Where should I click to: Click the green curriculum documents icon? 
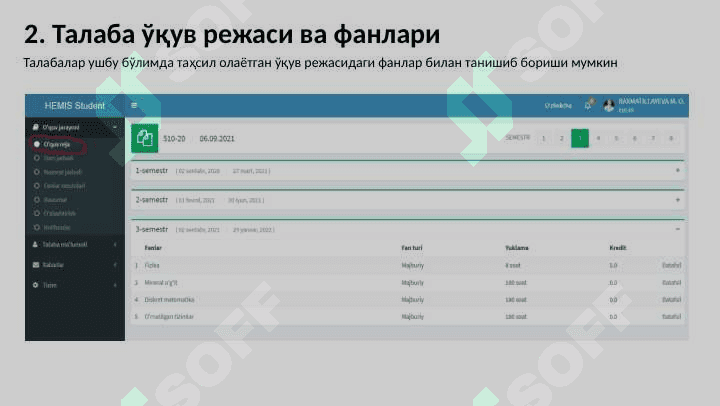tap(145, 138)
